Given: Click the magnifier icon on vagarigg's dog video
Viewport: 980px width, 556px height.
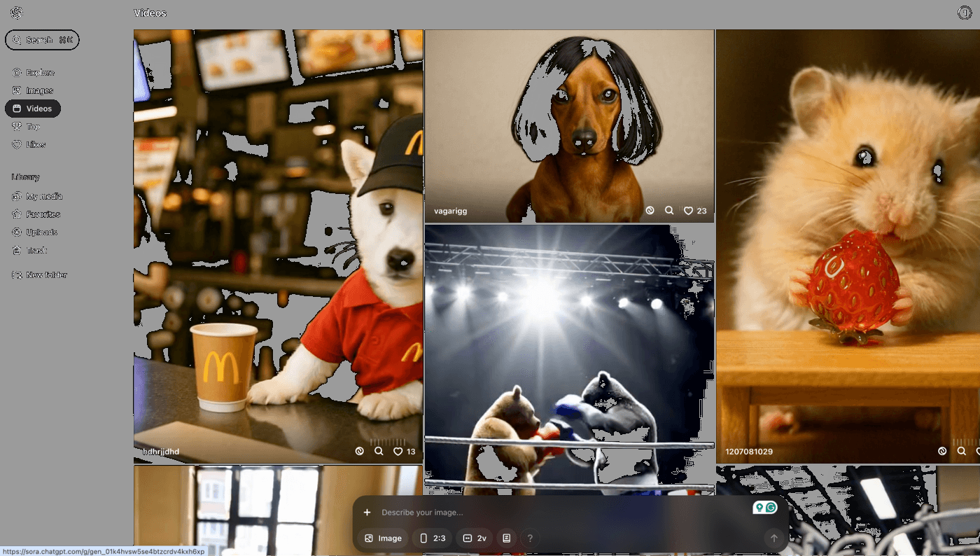Looking at the screenshot, I should coord(669,211).
